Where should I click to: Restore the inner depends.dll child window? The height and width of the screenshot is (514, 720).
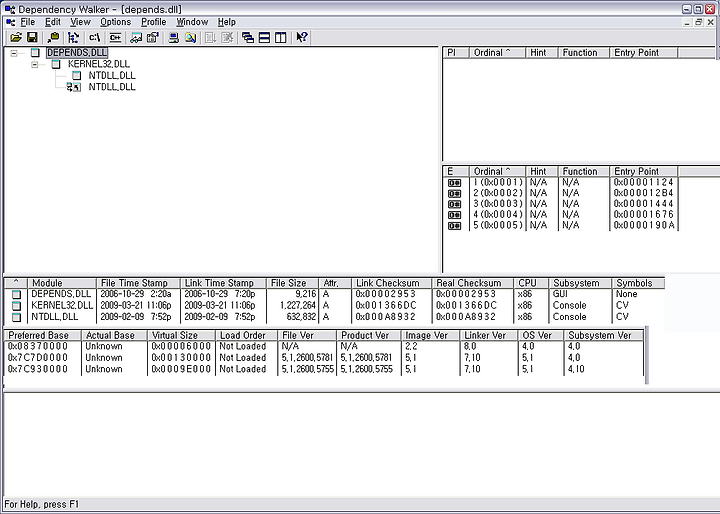pos(698,22)
